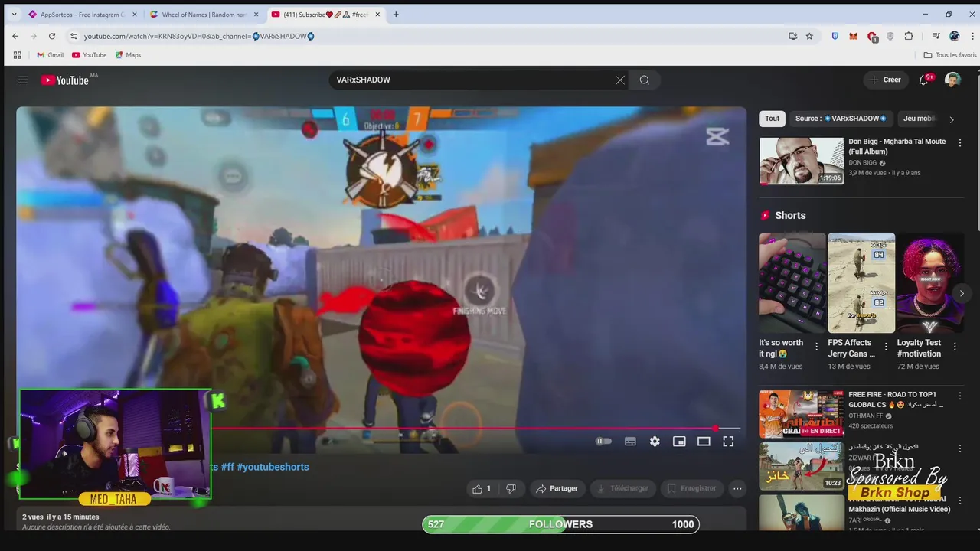The width and height of the screenshot is (980, 551).
Task: Open Chrome profile avatar
Action: [954, 36]
